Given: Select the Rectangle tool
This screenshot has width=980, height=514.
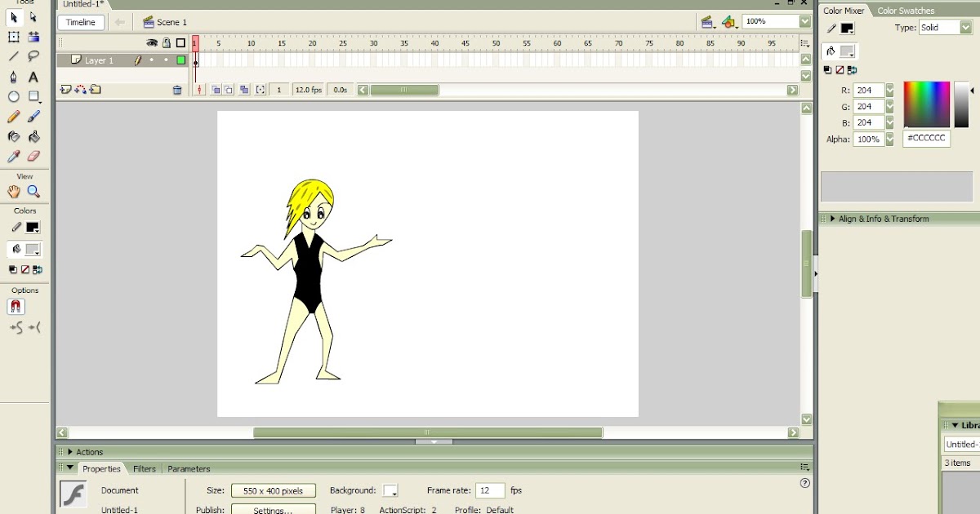Looking at the screenshot, I should pos(33,96).
